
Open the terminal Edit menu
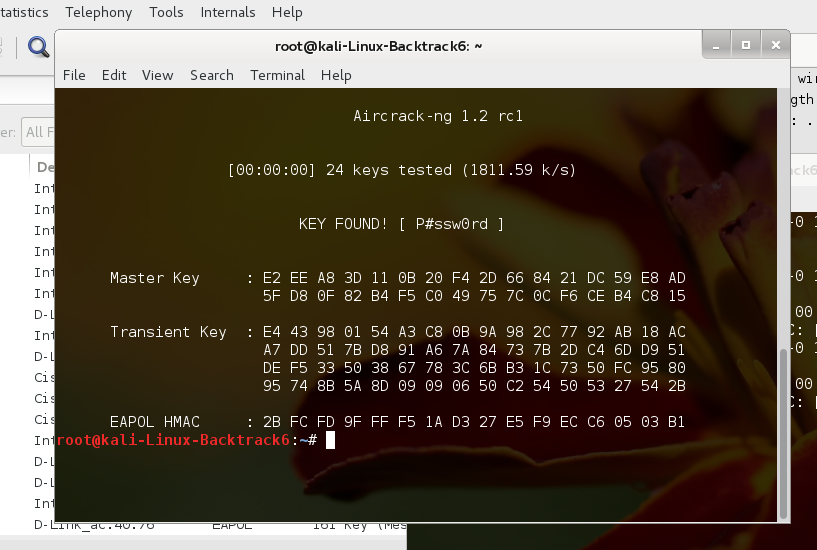[114, 76]
